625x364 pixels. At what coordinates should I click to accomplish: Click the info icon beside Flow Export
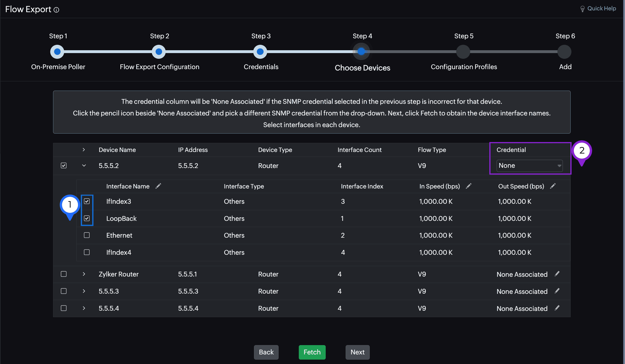tap(56, 10)
